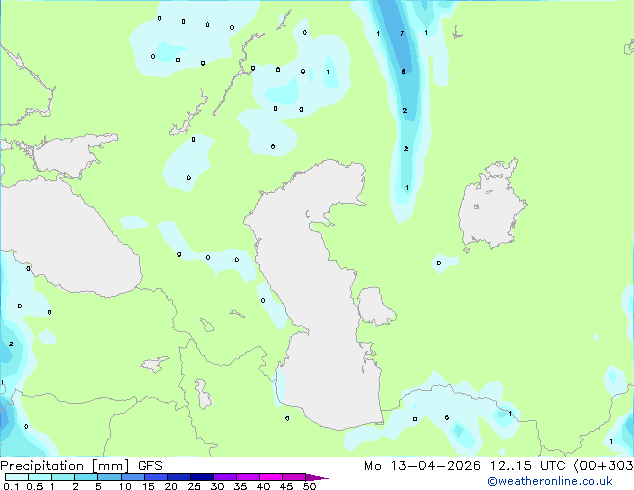
Task: Open the weatheronline.co.uk copyright link
Action: pos(550,481)
